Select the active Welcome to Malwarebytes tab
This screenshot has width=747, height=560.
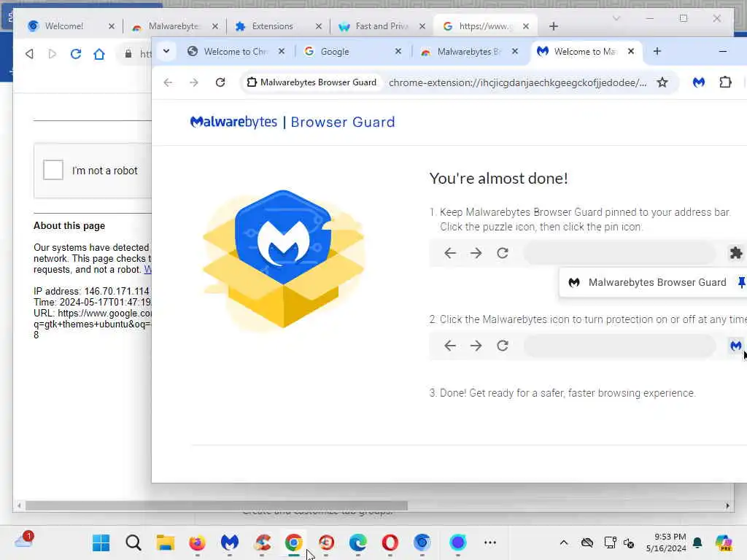[x=584, y=52]
